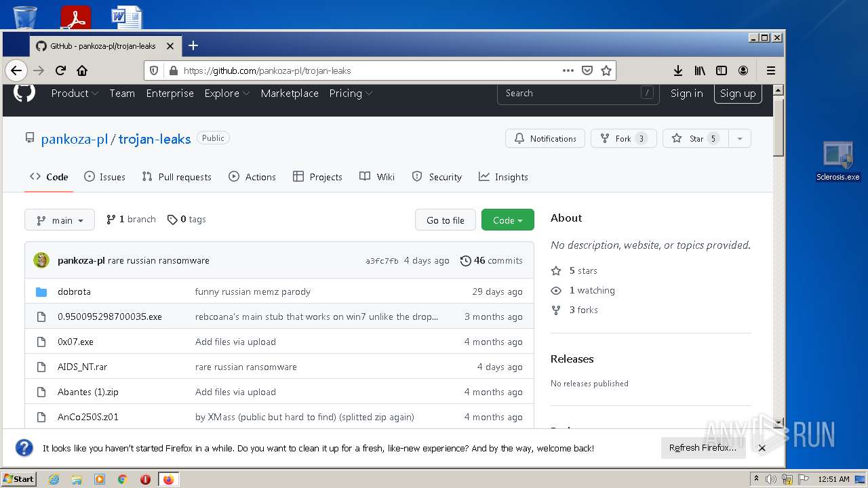This screenshot has height=488, width=868.
Task: Switch to the Issues tab
Action: pyautogui.click(x=104, y=177)
